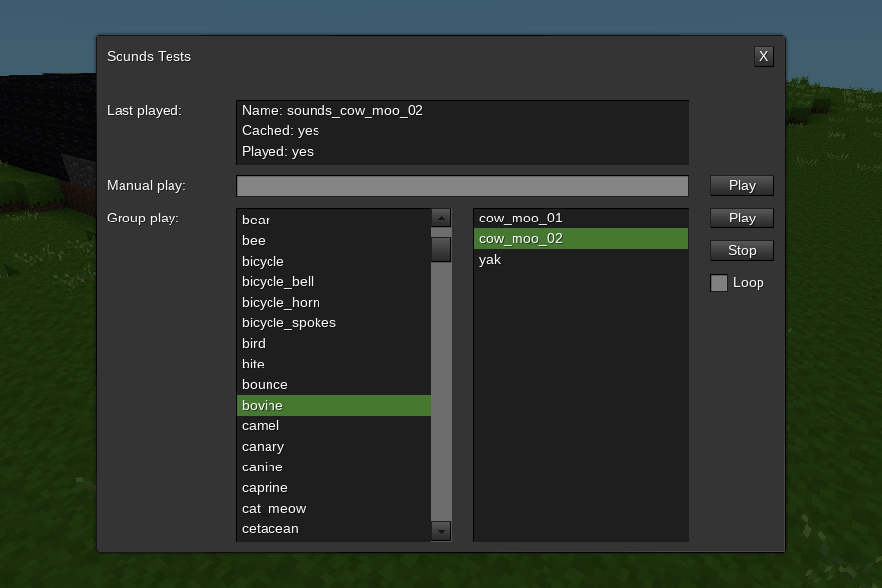This screenshot has width=882, height=588.
Task: Select the highlighted bovine group
Action: [x=334, y=406]
